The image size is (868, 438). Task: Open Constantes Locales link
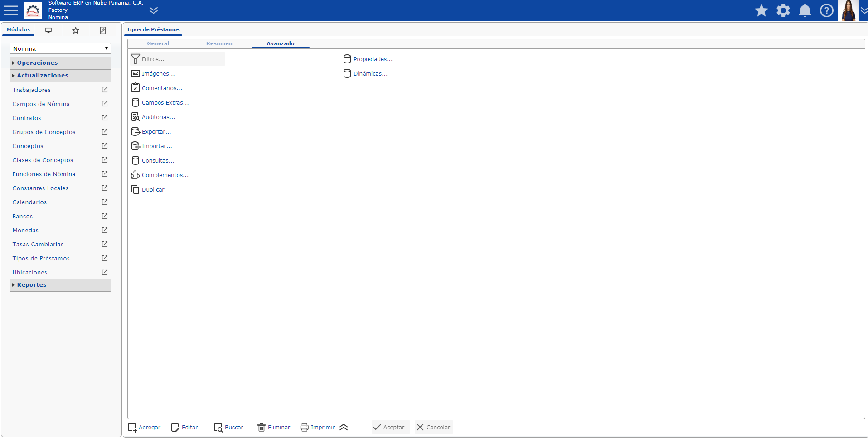tap(41, 188)
